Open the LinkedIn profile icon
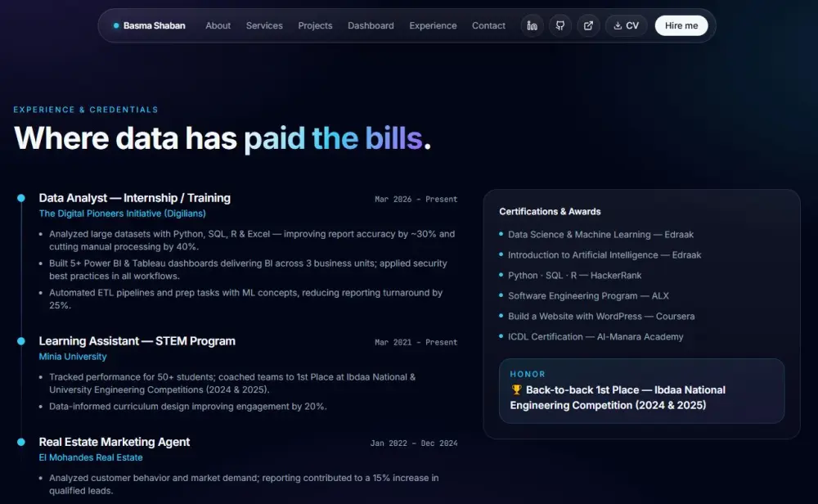The width and height of the screenshot is (818, 504). (x=533, y=25)
